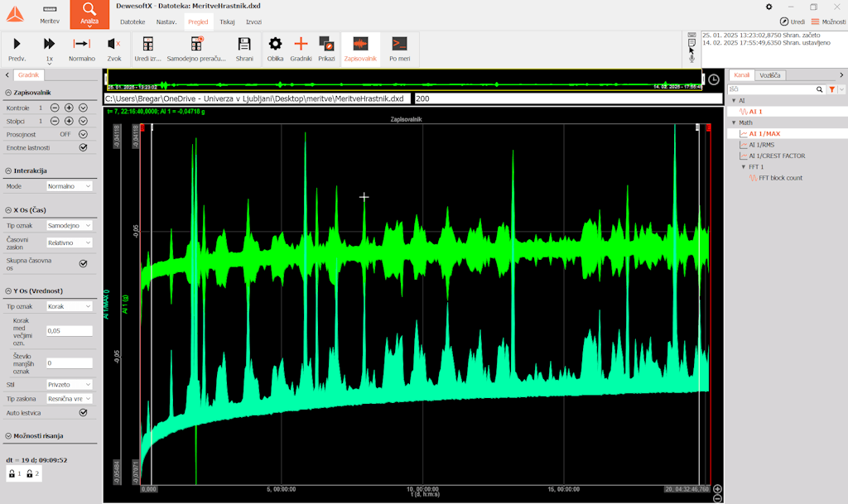
Task: Select the Normalno replay mode icon
Action: (82, 49)
